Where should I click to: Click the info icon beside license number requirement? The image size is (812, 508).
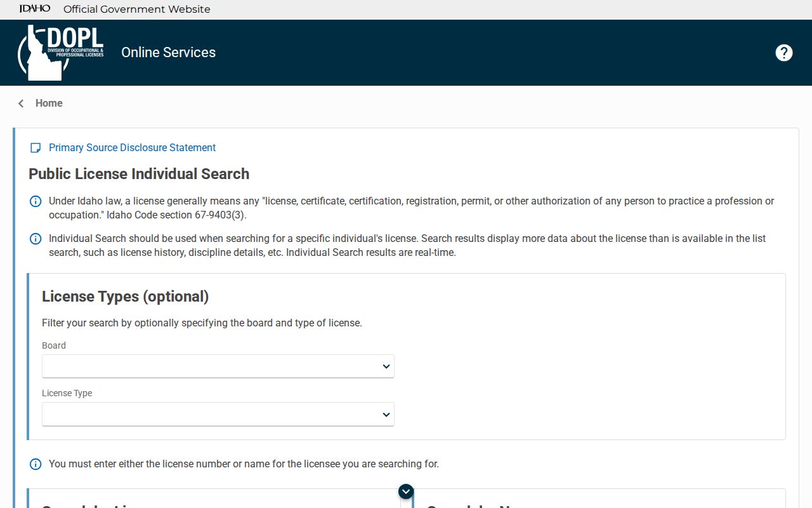36,464
